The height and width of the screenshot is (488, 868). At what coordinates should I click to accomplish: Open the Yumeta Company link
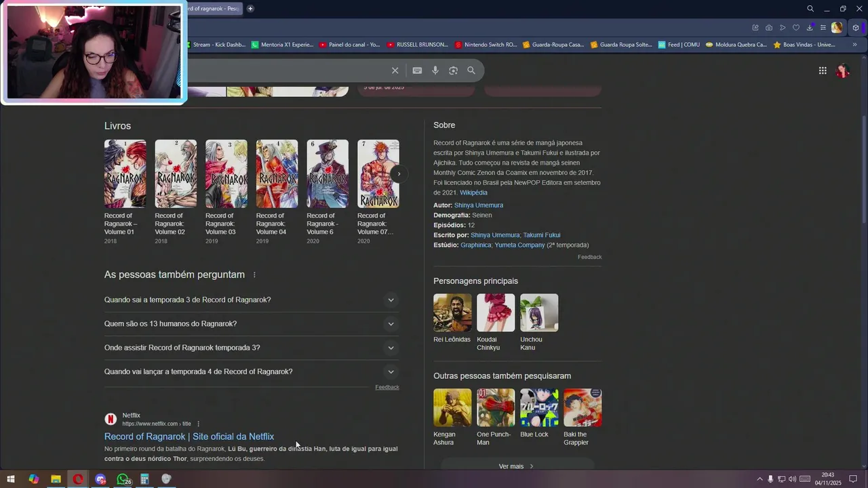pyautogui.click(x=519, y=245)
